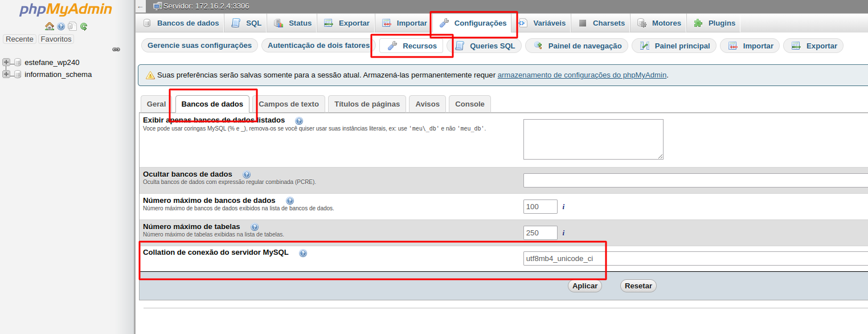Click the phpMyAdmin logo
Viewport: 868px width, 334px height.
tap(66, 10)
